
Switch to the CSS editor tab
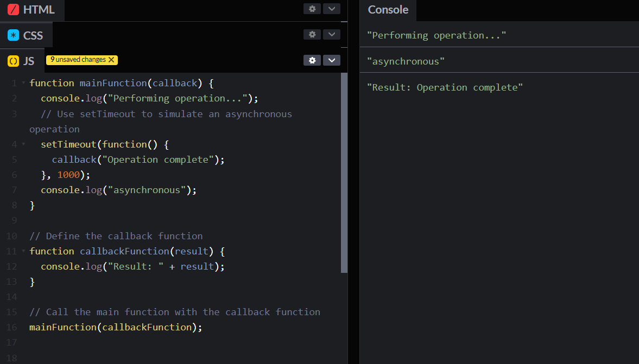pos(26,35)
